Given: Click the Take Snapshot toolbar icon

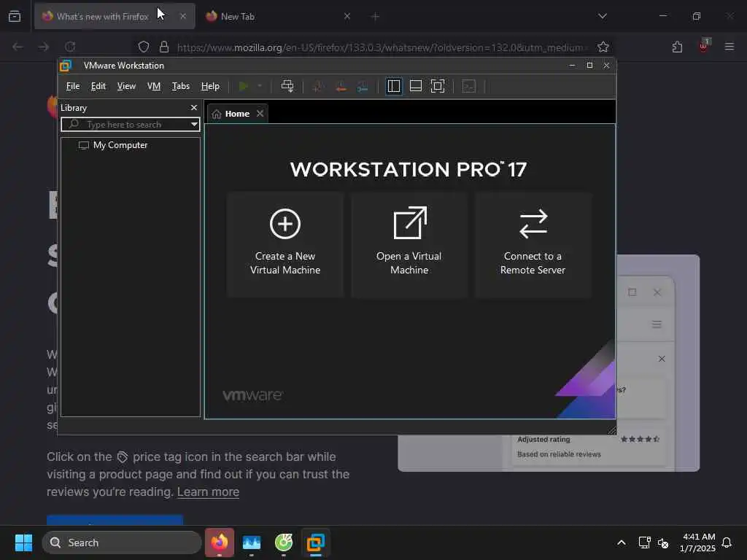Looking at the screenshot, I should [x=318, y=86].
